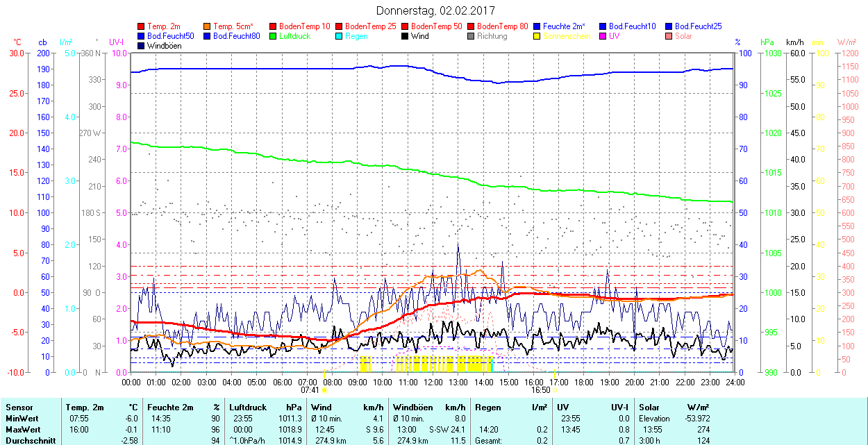Select the Bod.Feucht80 legend label

click(x=236, y=36)
